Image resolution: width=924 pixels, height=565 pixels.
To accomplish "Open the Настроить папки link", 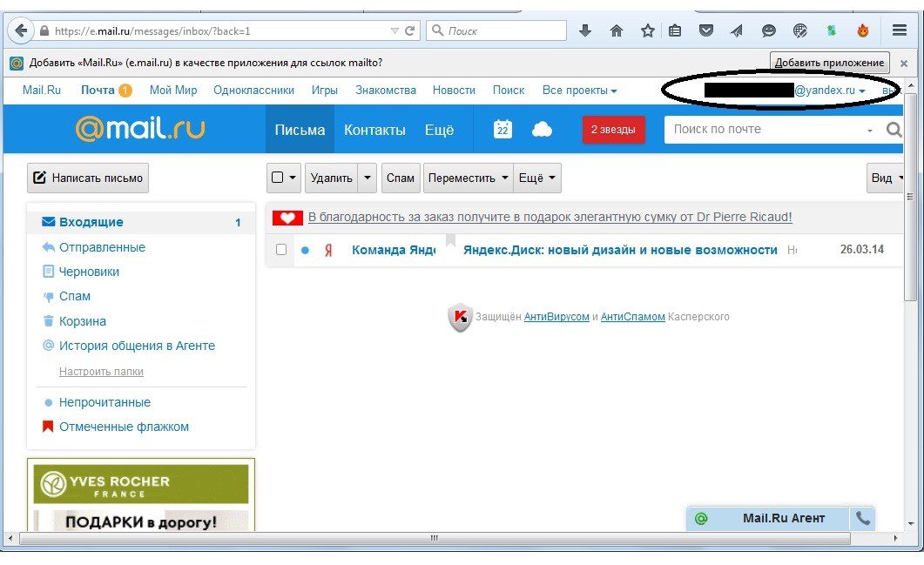I will (101, 372).
